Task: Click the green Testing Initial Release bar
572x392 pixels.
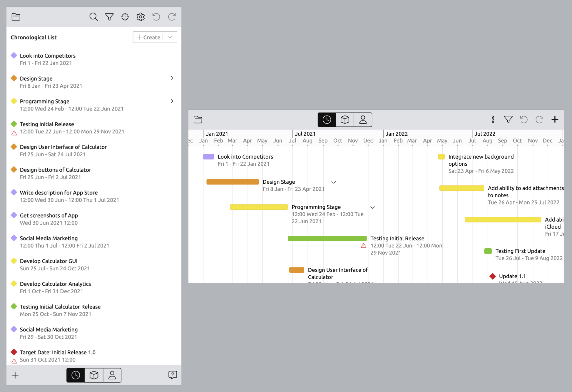Action: click(327, 239)
